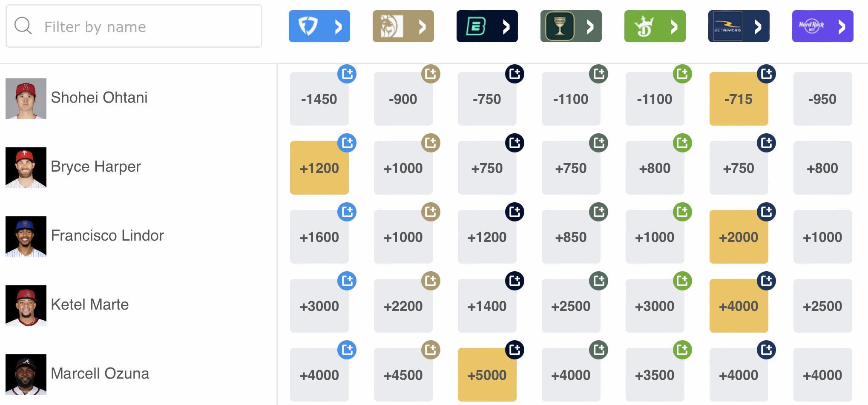Select Ketel Marte's Hard Rock +2500 odds
Screen dimensions: 868x405
pyautogui.click(x=822, y=306)
